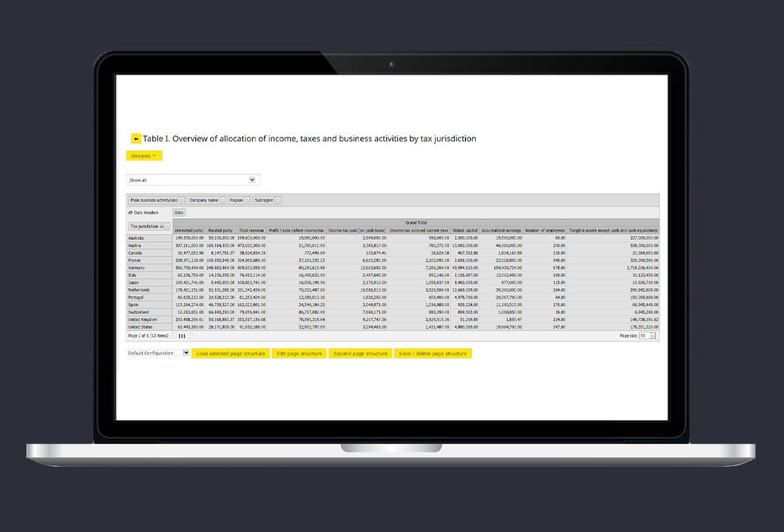This screenshot has height=532, width=784.
Task: Open Main business activity filter icon
Action: [182, 200]
